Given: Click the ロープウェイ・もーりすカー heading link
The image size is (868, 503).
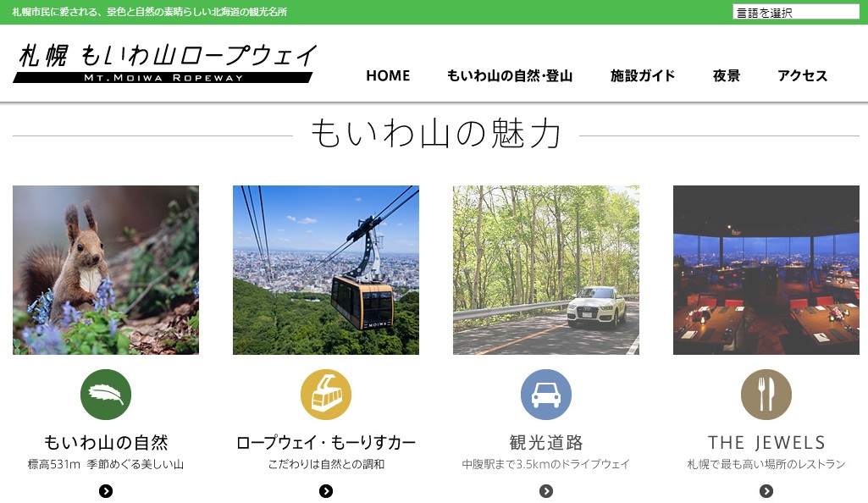Looking at the screenshot, I should pyautogui.click(x=326, y=443).
